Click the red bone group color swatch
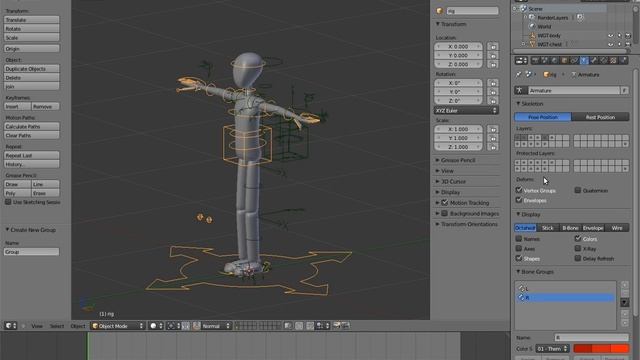This screenshot has width=640, height=360. click(601, 349)
